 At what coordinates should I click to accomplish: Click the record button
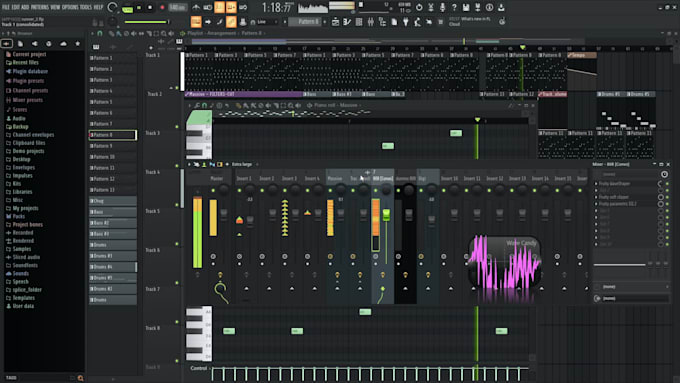pyautogui.click(x=162, y=8)
